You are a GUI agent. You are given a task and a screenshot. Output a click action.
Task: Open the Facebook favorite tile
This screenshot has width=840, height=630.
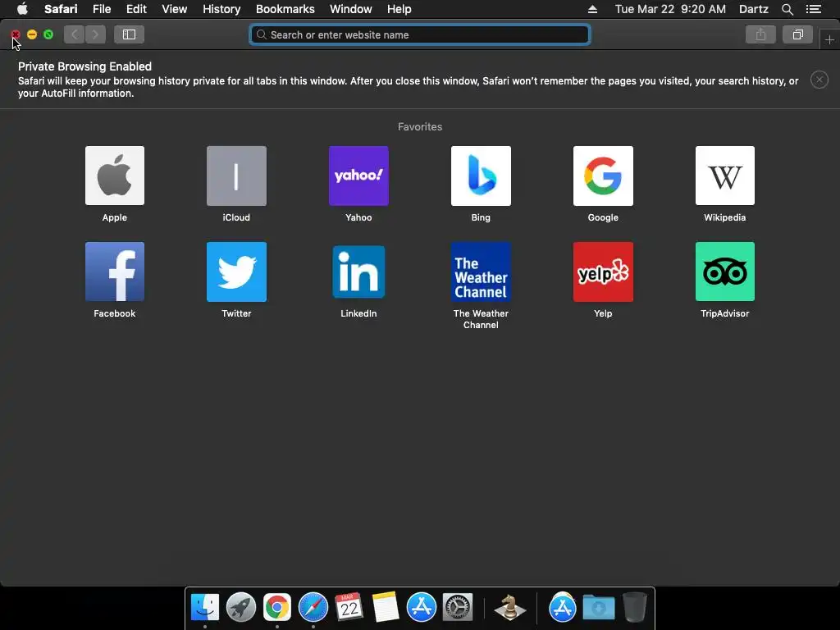115,272
